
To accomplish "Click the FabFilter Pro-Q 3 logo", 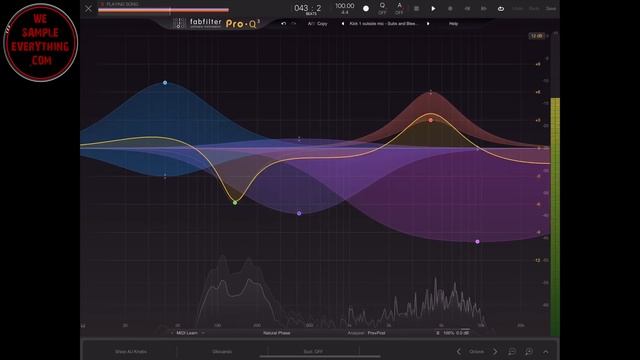I will 217,24.
